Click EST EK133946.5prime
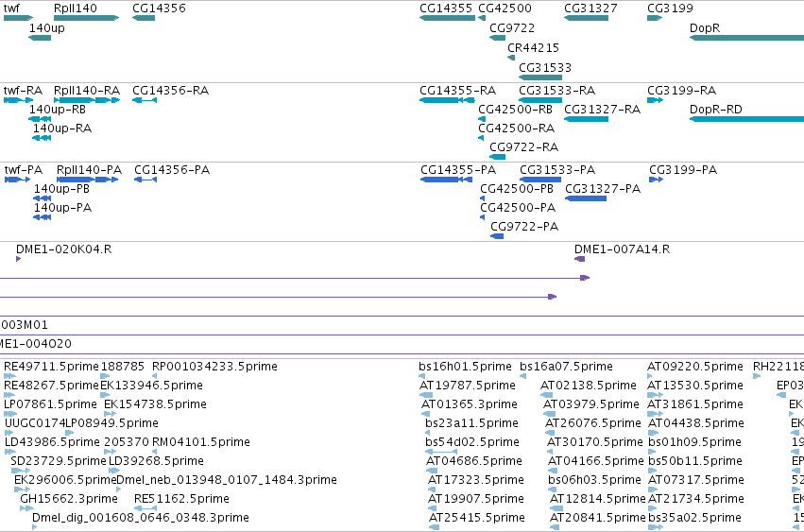This screenshot has height=532, width=804. (x=151, y=386)
